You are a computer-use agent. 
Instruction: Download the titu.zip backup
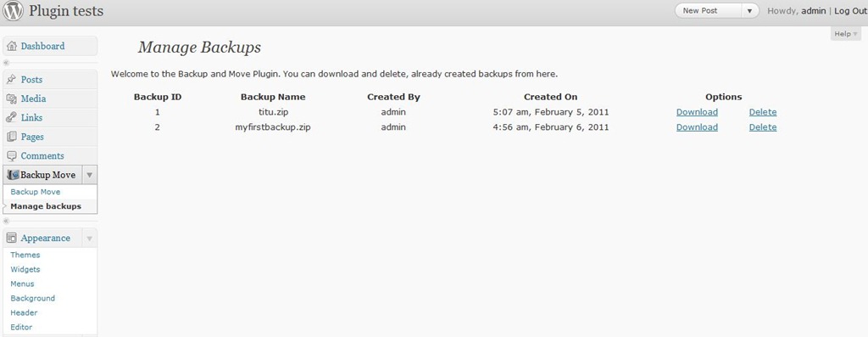click(x=697, y=112)
